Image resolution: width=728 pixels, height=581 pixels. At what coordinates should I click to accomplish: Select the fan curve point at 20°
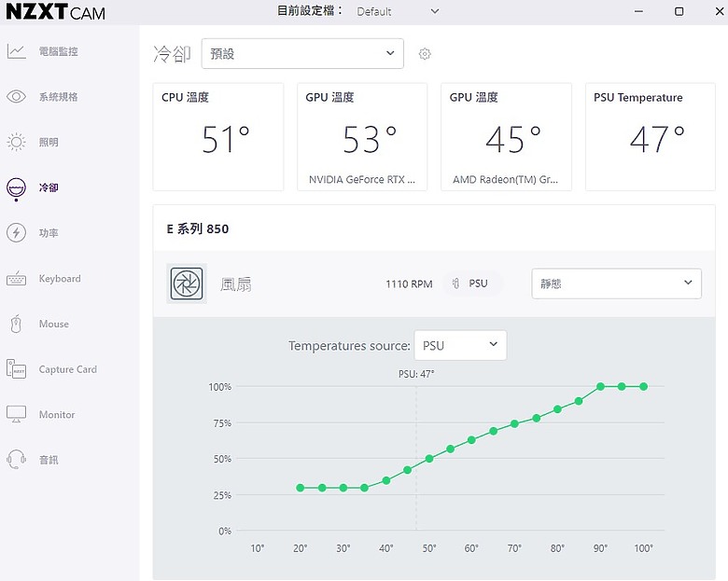[x=301, y=488]
